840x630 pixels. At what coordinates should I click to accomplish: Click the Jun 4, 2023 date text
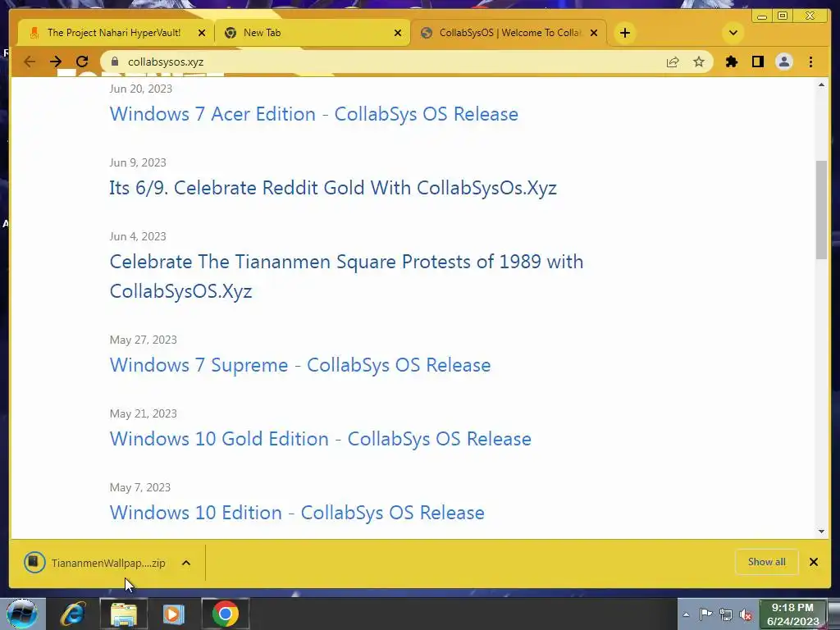[x=138, y=236]
